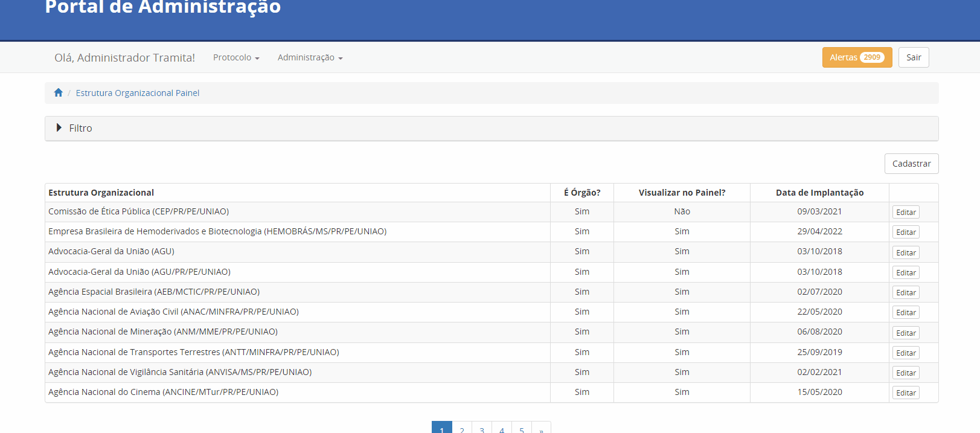Click the date 02/07/2020
This screenshot has height=433, width=980.
coord(820,292)
